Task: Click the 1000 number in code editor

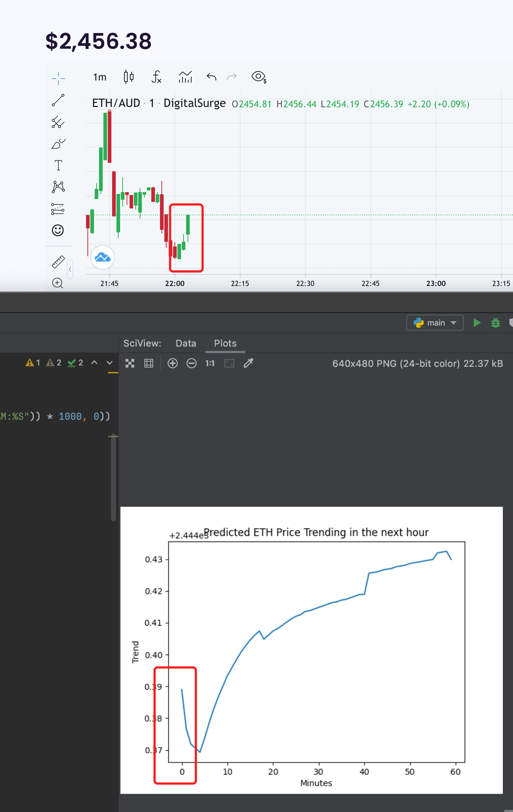Action: tap(70, 417)
